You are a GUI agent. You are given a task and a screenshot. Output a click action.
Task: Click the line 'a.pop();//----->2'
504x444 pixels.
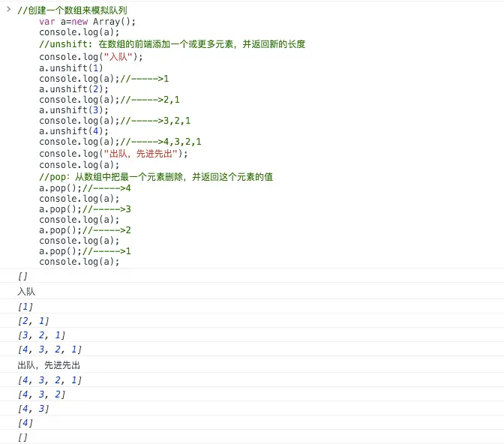coord(85,230)
